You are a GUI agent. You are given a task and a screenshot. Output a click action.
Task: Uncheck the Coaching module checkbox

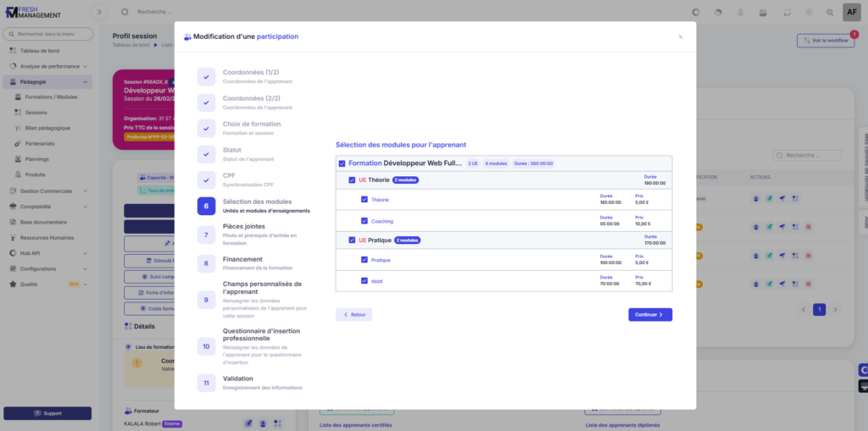364,221
